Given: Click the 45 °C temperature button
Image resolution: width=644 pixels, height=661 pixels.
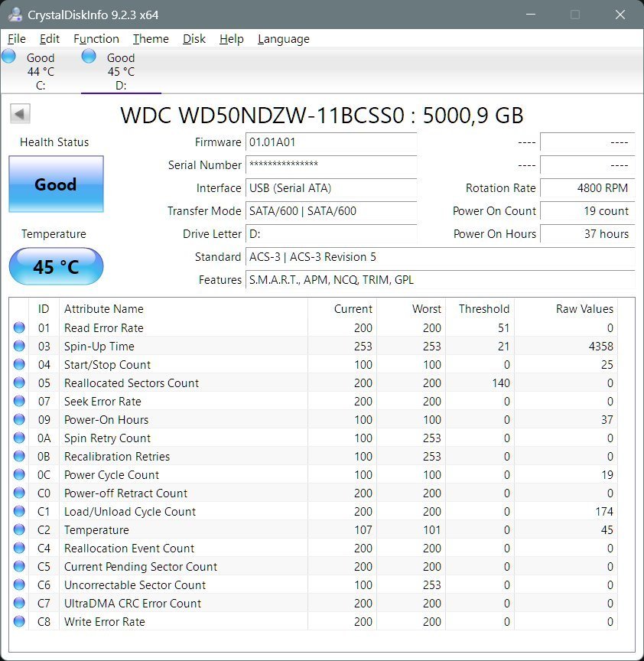Looking at the screenshot, I should [56, 266].
